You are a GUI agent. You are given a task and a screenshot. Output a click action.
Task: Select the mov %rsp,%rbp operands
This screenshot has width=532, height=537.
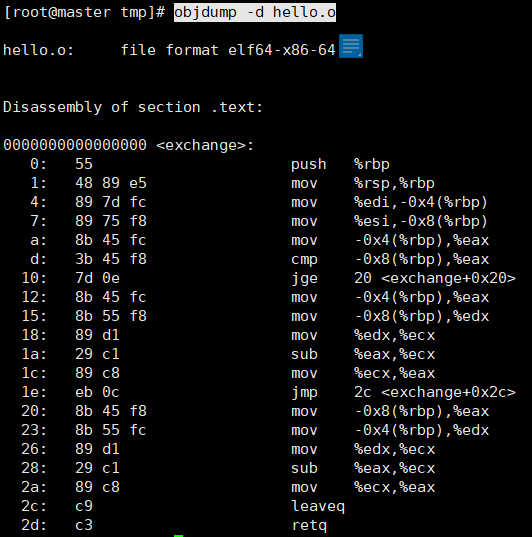[x=394, y=183]
